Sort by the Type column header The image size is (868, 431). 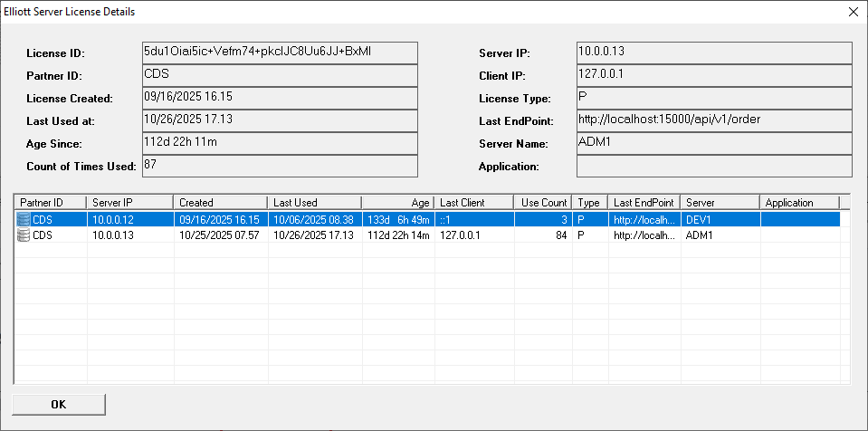[x=589, y=203]
